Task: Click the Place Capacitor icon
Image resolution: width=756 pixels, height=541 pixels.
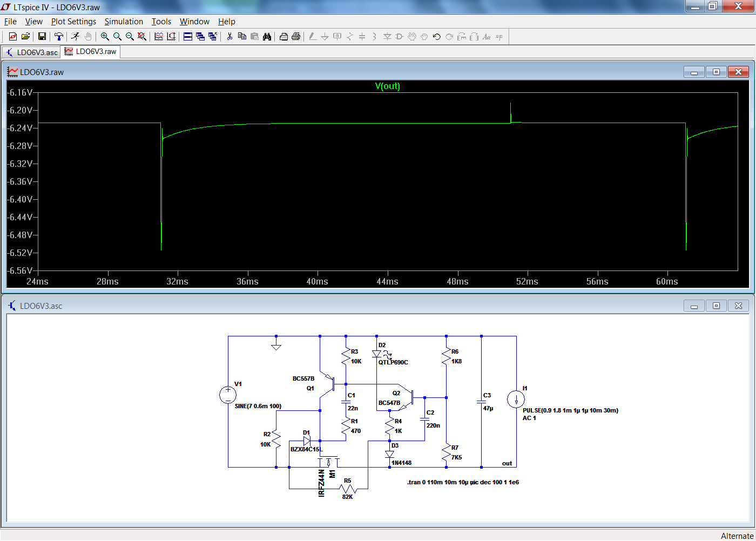Action: click(x=362, y=37)
